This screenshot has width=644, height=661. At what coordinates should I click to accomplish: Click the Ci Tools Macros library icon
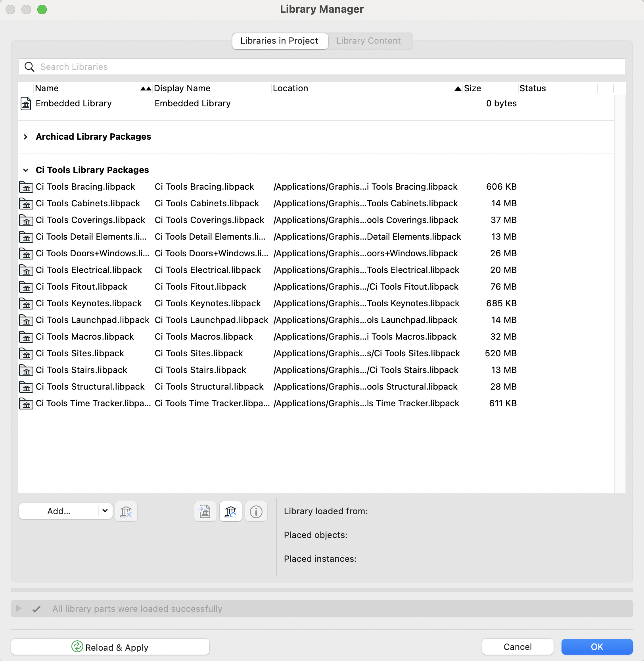point(26,337)
